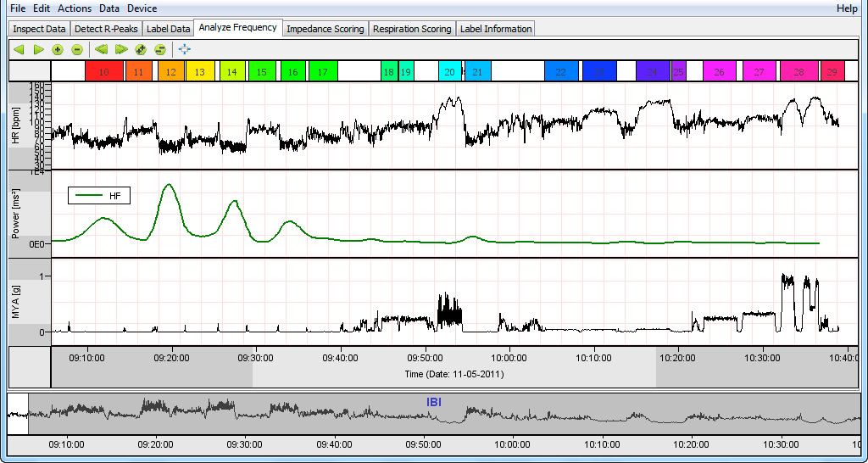This screenshot has width=868, height=463.
Task: Click the single left green arrow icon
Action: (19, 50)
